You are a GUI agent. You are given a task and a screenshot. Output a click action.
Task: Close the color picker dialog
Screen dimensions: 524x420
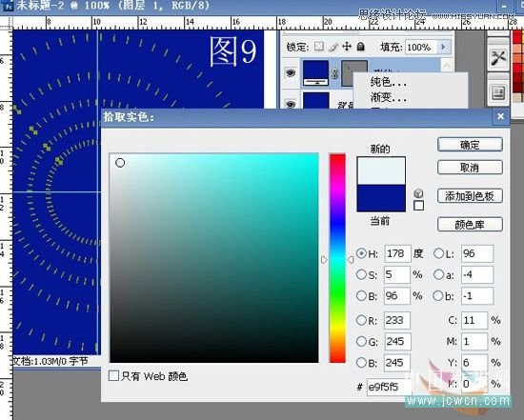click(x=500, y=116)
